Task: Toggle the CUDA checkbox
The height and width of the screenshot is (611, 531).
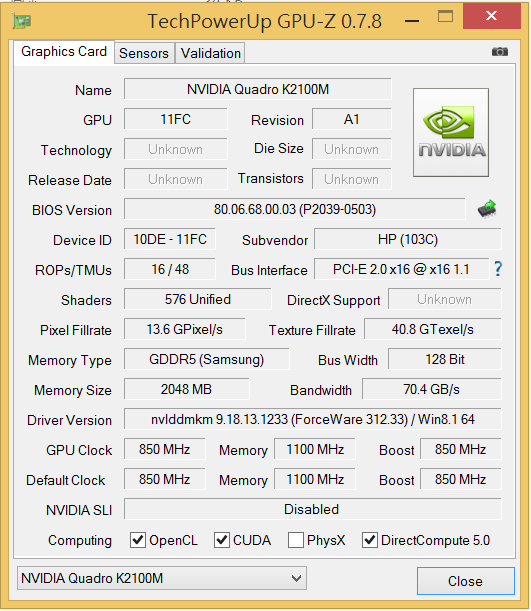Action: coord(222,540)
